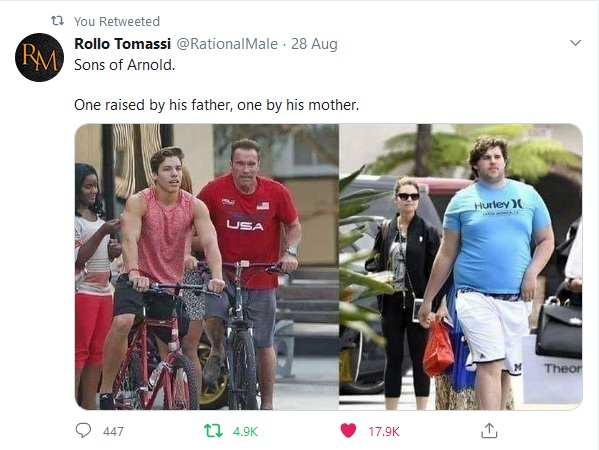Click the "One raised by his father" sentence
599x450 pixels.
(217, 105)
